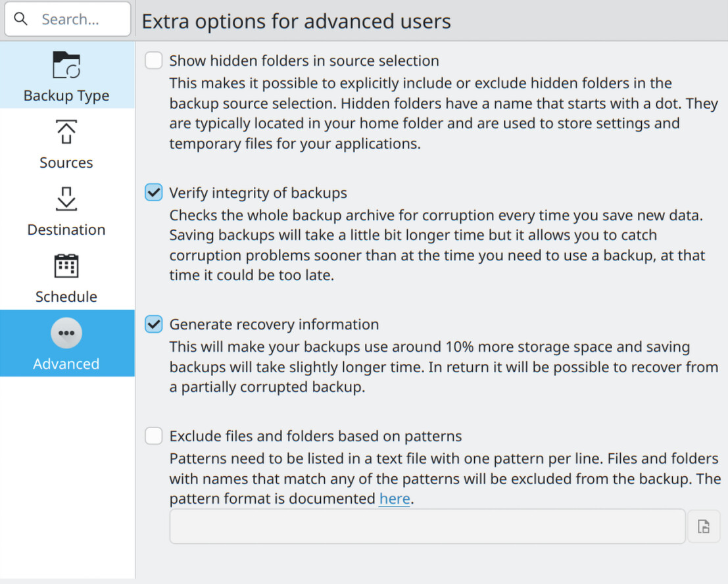Viewport: 728px width, 584px height.
Task: Tick the Exclude files and folders checkbox
Action: click(154, 436)
